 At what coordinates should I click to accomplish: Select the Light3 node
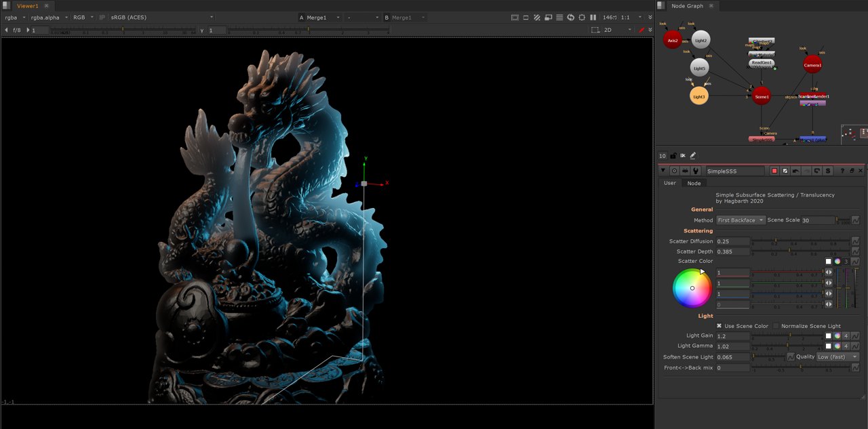tap(699, 96)
